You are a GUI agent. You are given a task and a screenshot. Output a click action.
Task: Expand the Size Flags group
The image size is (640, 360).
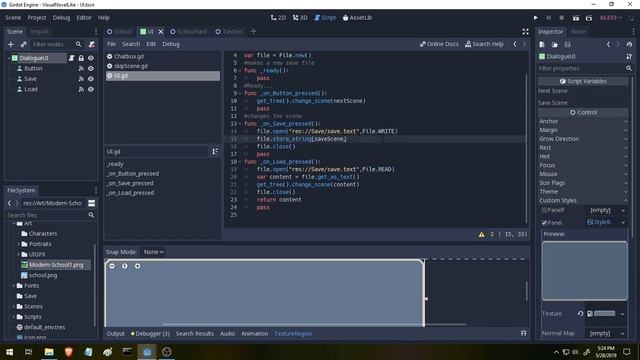584,183
